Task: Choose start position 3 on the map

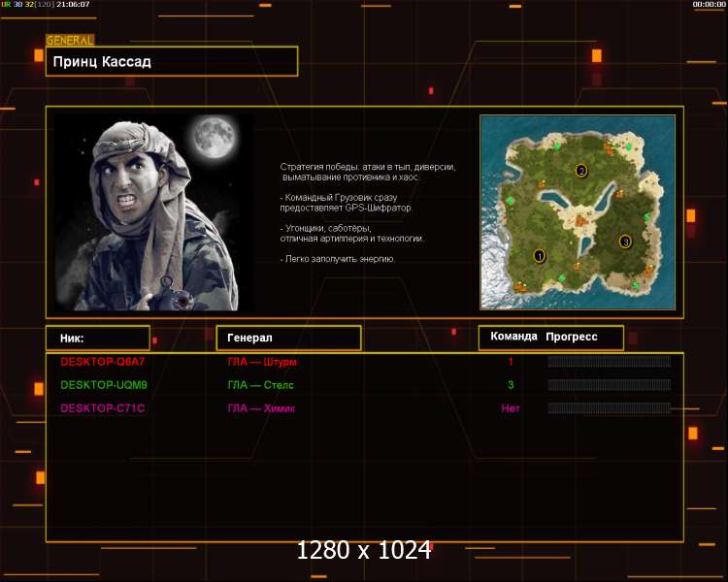Action: (625, 241)
